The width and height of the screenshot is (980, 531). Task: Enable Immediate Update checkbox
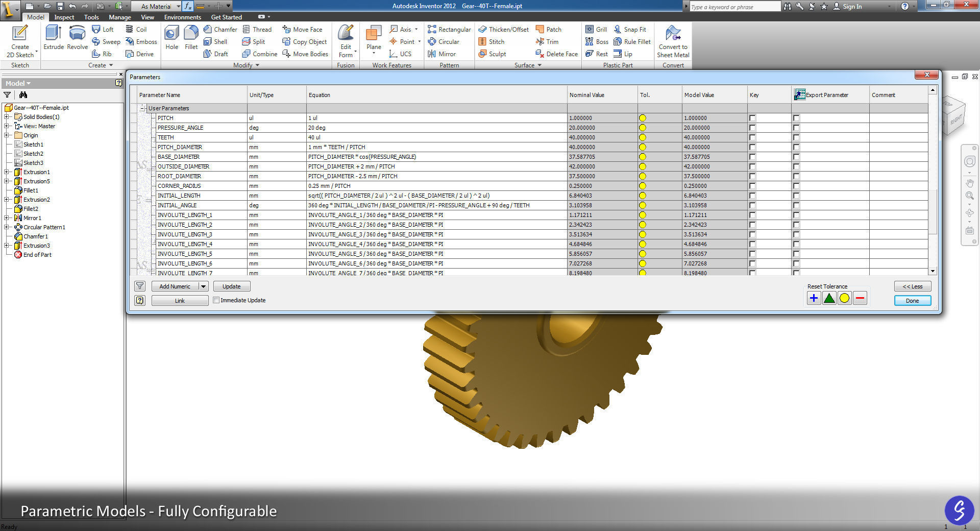216,300
